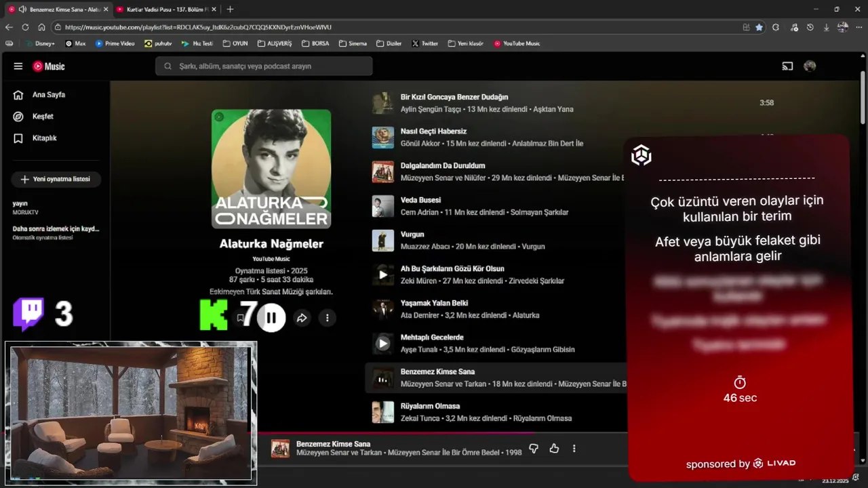Play Mehtaplı Gecelerde track thumbnail

tap(383, 344)
